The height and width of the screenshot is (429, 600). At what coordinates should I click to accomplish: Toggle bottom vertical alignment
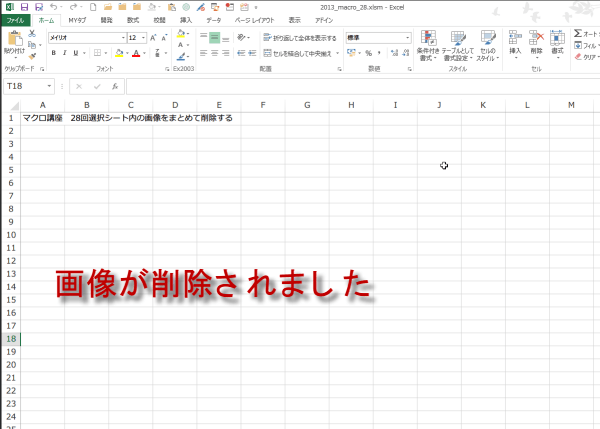(x=226, y=37)
